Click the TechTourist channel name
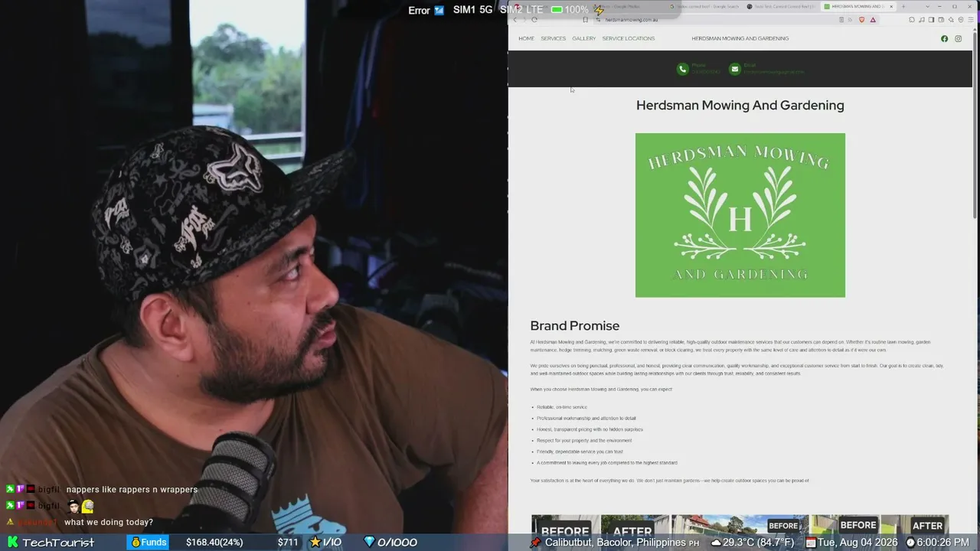Screen dimensions: 980x551 pyautogui.click(x=58, y=543)
